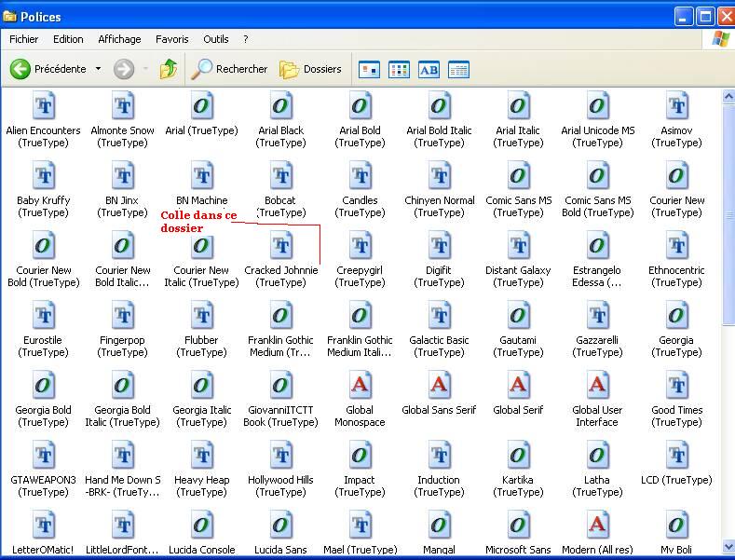Image resolution: width=735 pixels, height=560 pixels.
Task: Select the LCD (TrueType) font icon
Action: point(677,455)
